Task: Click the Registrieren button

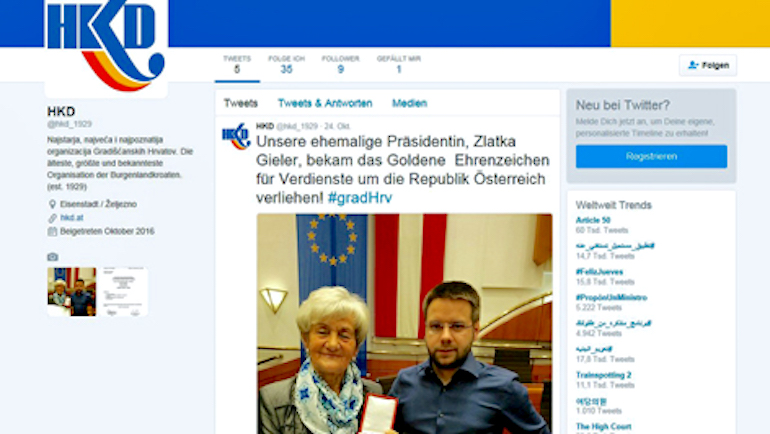Action: click(x=651, y=156)
